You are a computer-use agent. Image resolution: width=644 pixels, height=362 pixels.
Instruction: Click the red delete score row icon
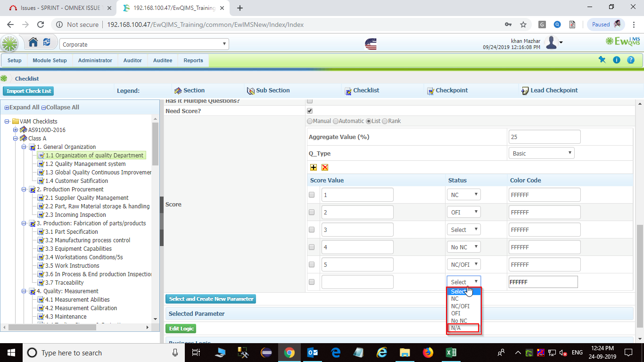pyautogui.click(x=325, y=167)
